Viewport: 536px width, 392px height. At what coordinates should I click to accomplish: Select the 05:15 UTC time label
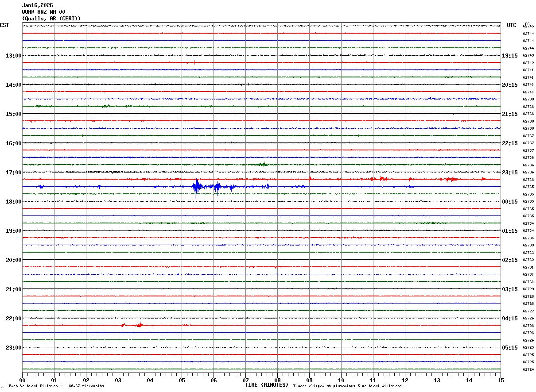(x=509, y=348)
